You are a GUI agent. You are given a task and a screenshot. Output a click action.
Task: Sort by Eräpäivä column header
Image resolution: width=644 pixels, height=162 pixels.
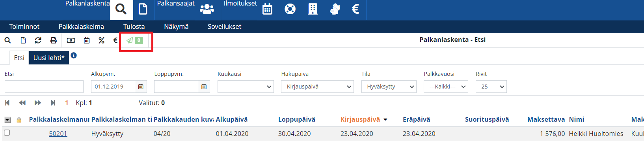(x=416, y=119)
